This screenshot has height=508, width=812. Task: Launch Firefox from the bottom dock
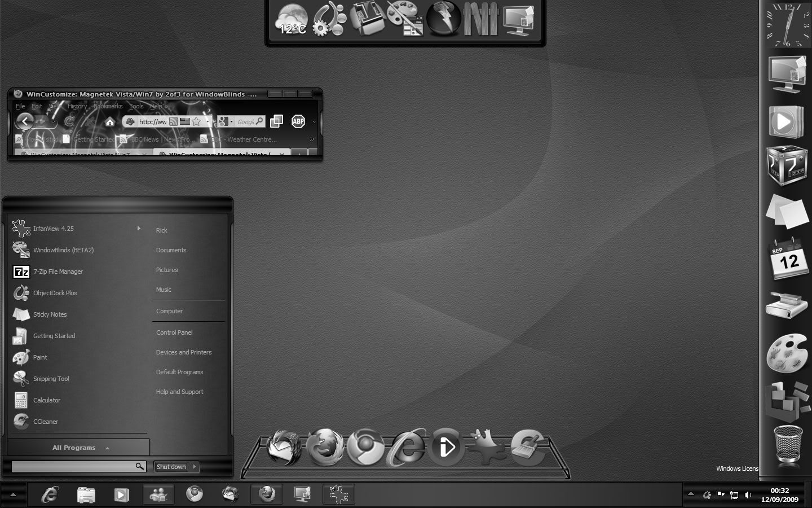point(325,447)
